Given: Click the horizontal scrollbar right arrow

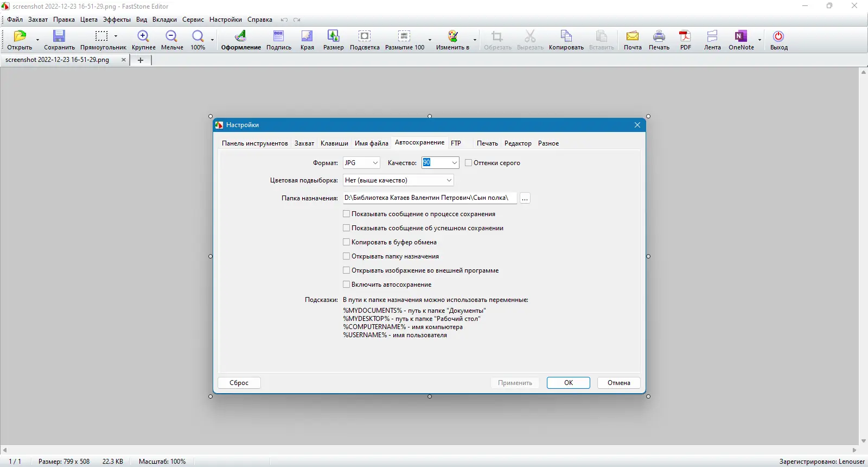Looking at the screenshot, I should 854,450.
